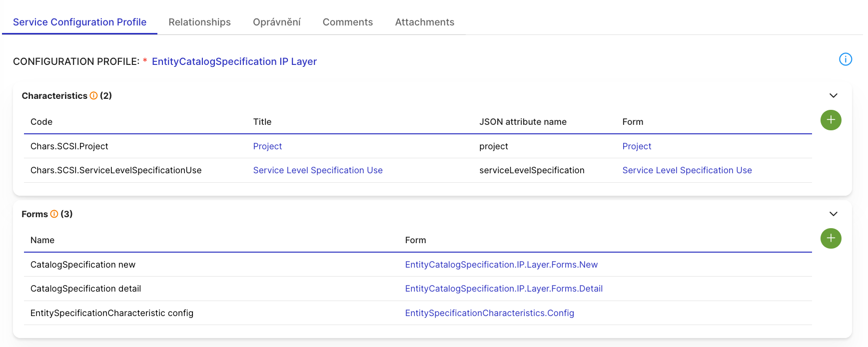The width and height of the screenshot is (868, 347).
Task: Open EntityCatalogSpecification.IP.Layer.Forms.Detail link
Action: 503,289
